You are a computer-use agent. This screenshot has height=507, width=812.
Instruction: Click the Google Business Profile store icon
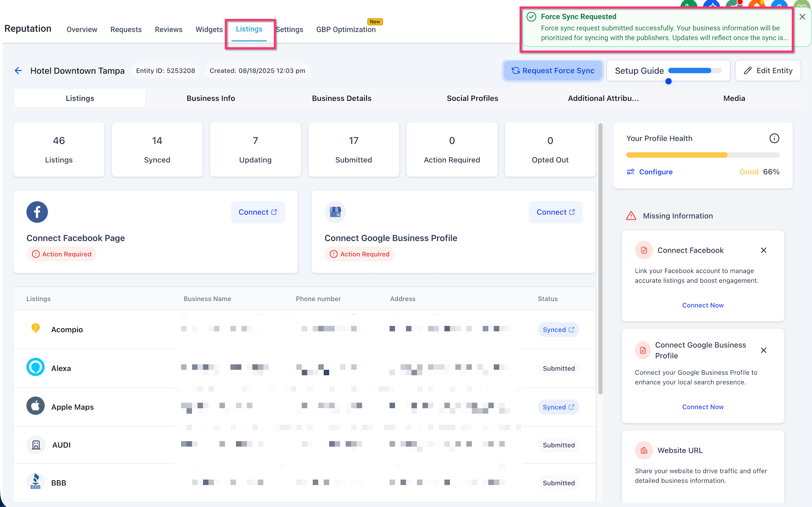point(335,212)
